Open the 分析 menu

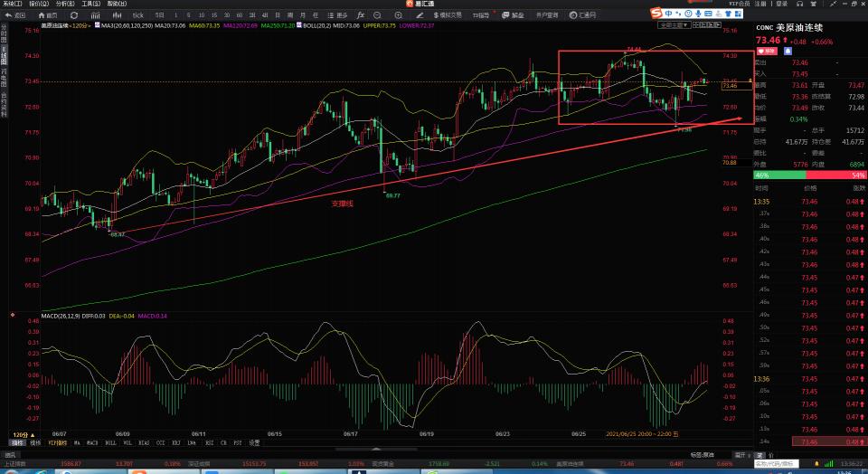(x=65, y=4)
